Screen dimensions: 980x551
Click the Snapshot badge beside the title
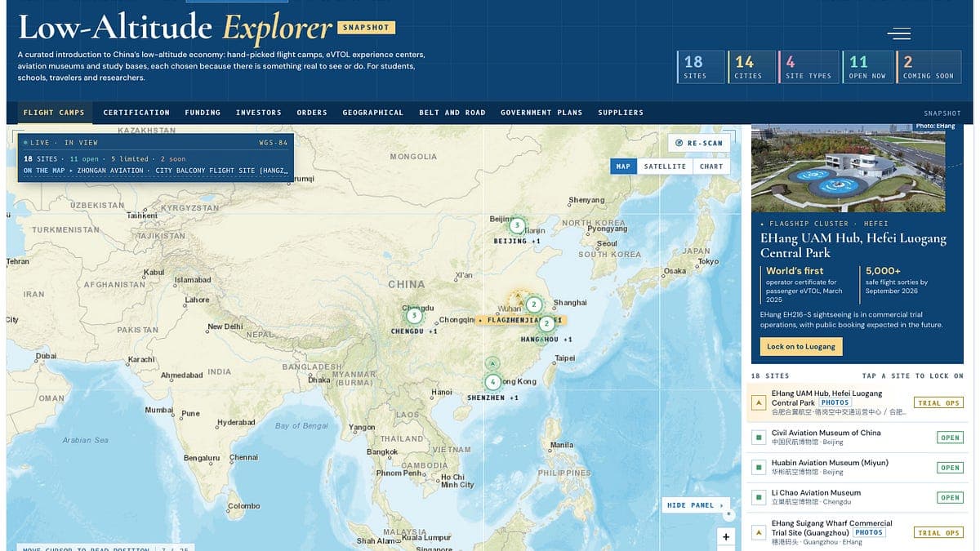366,28
